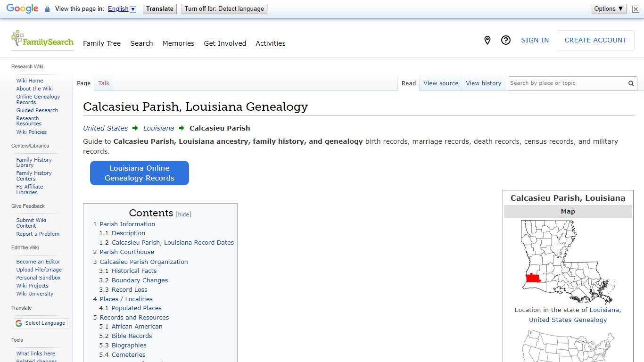Image resolution: width=644 pixels, height=362 pixels.
Task: Open Guided Research
Action: [37, 110]
